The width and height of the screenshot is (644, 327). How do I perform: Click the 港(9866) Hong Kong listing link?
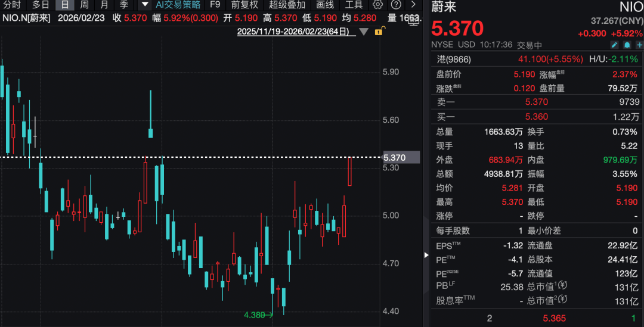click(455, 59)
